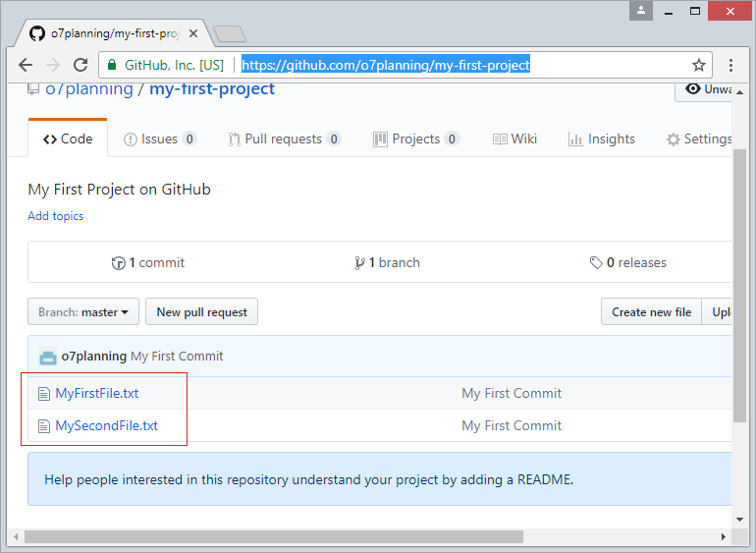View the 0 releases link
The width and height of the screenshot is (756, 553).
coord(627,262)
